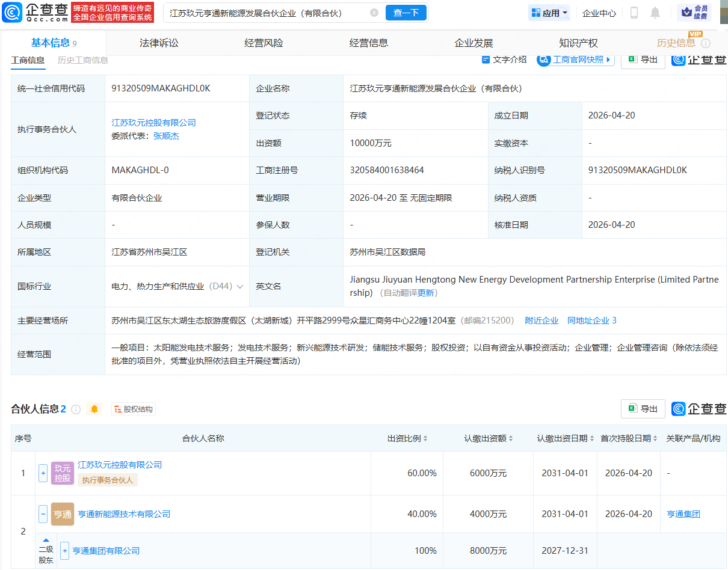Click the 工商官网快照 snapshot icon
This screenshot has width=728, height=570.
(543, 60)
